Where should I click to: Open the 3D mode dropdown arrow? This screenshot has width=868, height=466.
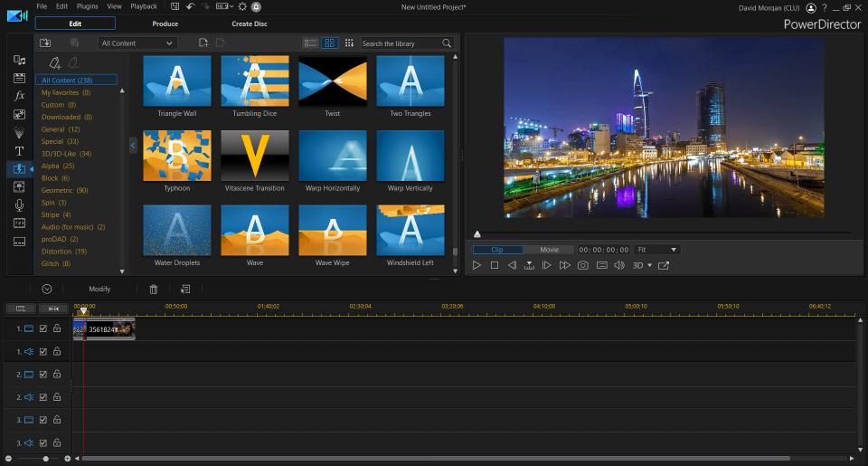pos(650,265)
